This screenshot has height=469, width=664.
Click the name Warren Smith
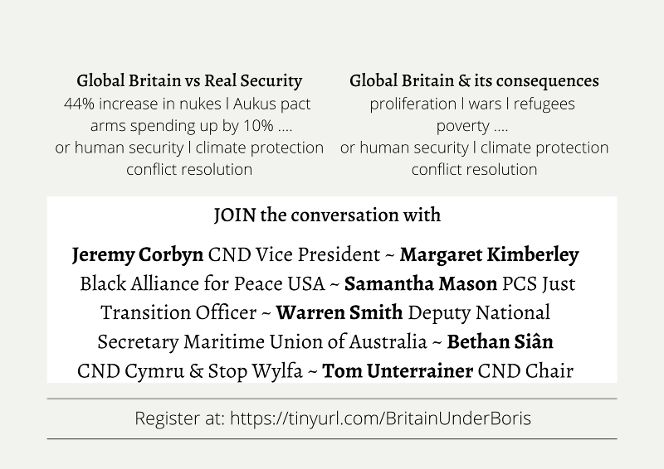coord(325,312)
